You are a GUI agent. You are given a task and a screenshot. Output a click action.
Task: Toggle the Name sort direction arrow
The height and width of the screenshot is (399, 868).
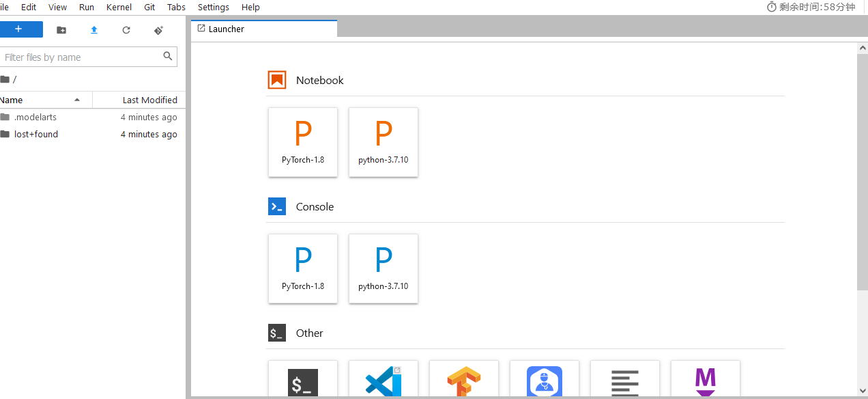pyautogui.click(x=77, y=100)
